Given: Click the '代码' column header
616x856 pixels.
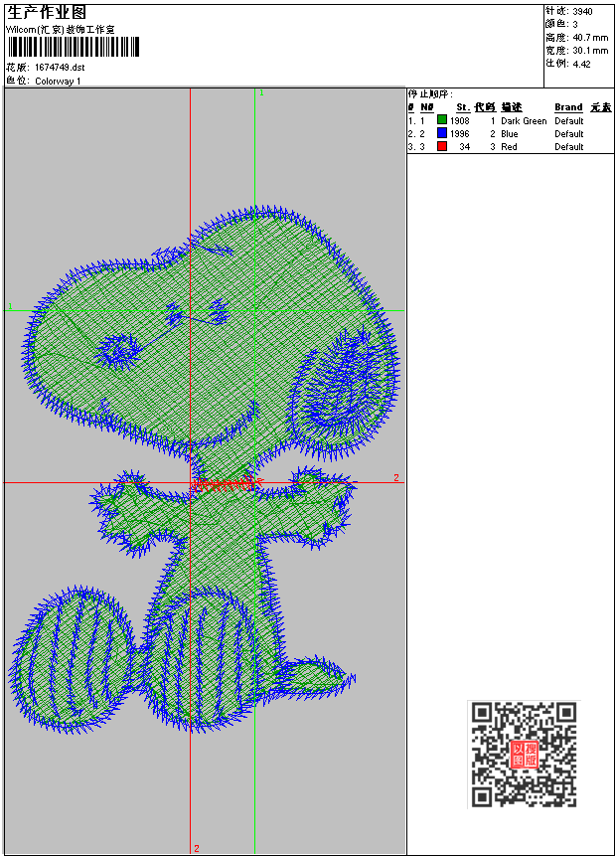Looking at the screenshot, I should [x=485, y=107].
